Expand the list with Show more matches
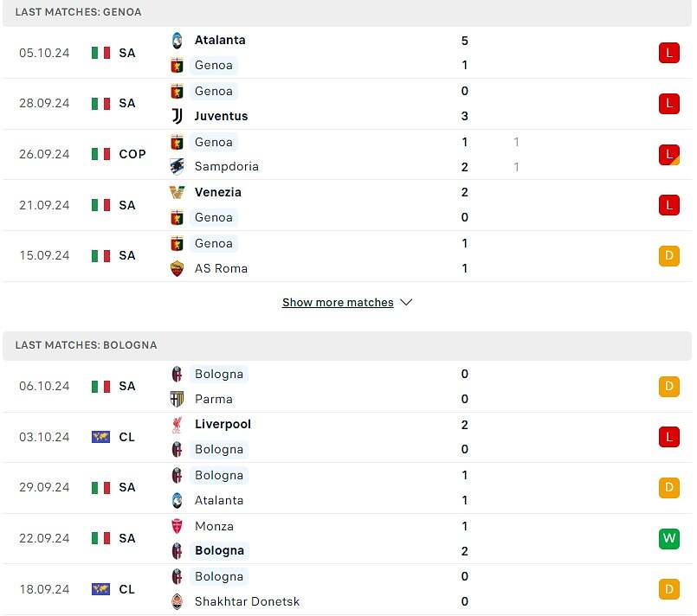Screen dimensions: 697x616 coord(338,303)
